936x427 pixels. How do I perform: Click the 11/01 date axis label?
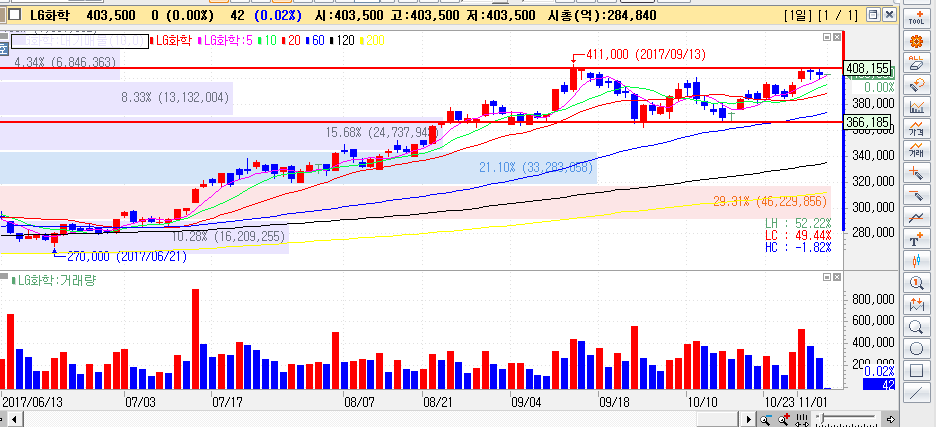pyautogui.click(x=812, y=403)
